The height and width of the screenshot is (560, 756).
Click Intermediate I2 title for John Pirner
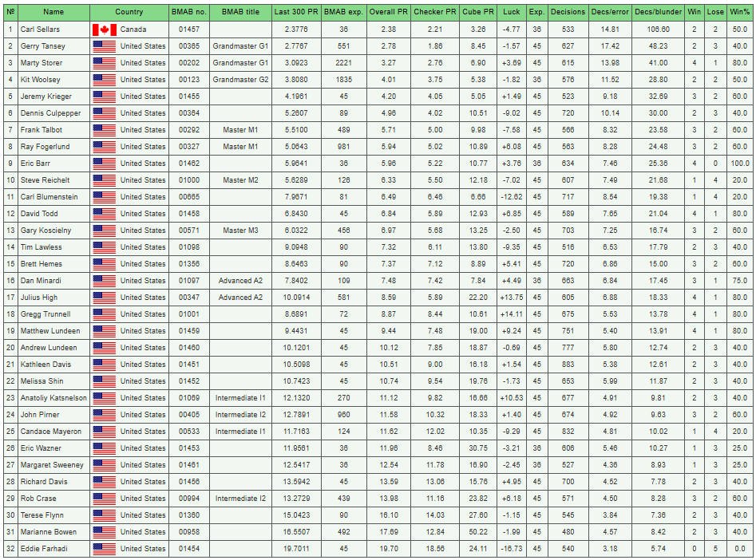[240, 415]
